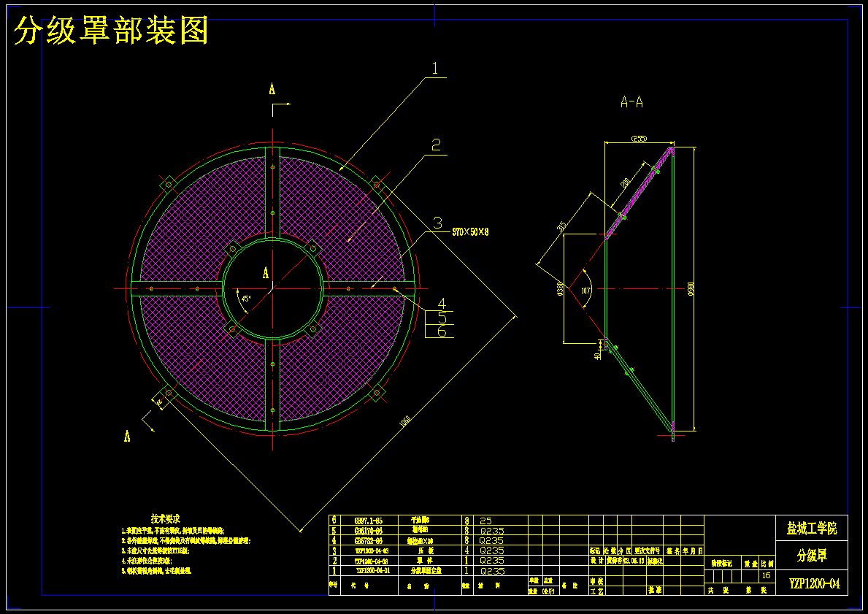Select the "25" material cell in row 6
Viewport: 868px width, 614px height.
click(x=485, y=521)
